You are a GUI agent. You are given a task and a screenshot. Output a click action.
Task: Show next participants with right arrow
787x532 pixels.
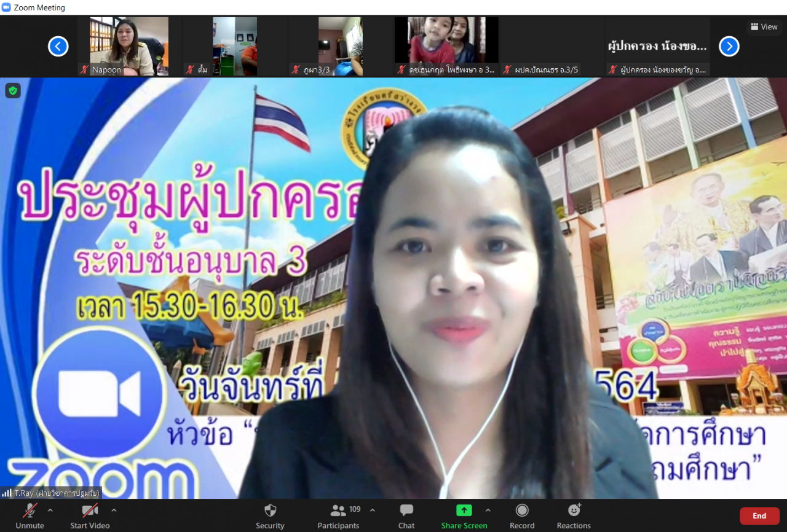pos(729,46)
